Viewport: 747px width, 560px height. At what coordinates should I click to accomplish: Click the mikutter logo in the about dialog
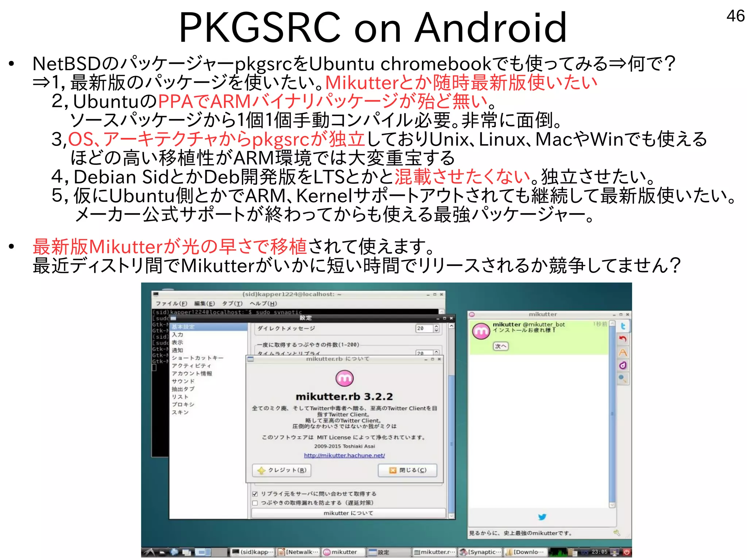(344, 378)
